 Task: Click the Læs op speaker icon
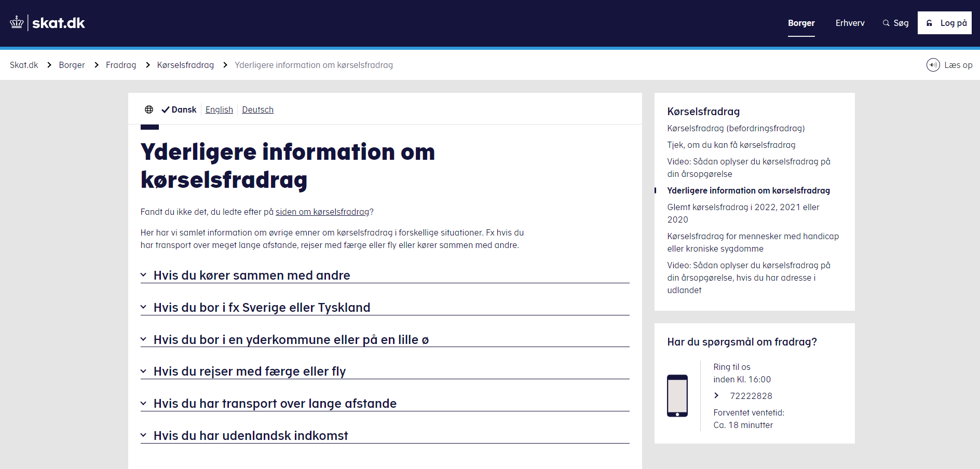pyautogui.click(x=933, y=65)
